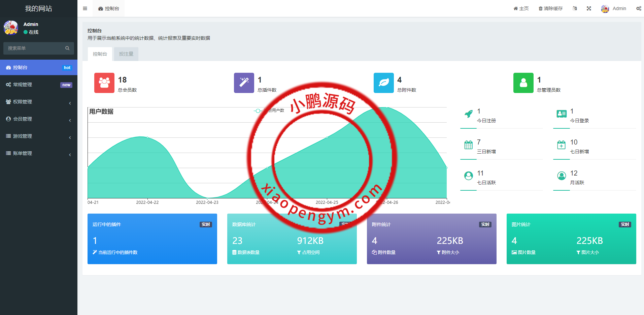The width and height of the screenshot is (644, 315).
Task: Click the 主页 home link
Action: [x=521, y=8]
